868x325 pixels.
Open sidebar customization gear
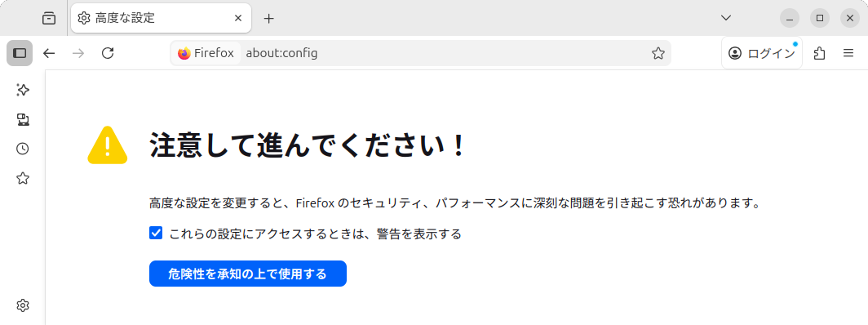tap(23, 305)
